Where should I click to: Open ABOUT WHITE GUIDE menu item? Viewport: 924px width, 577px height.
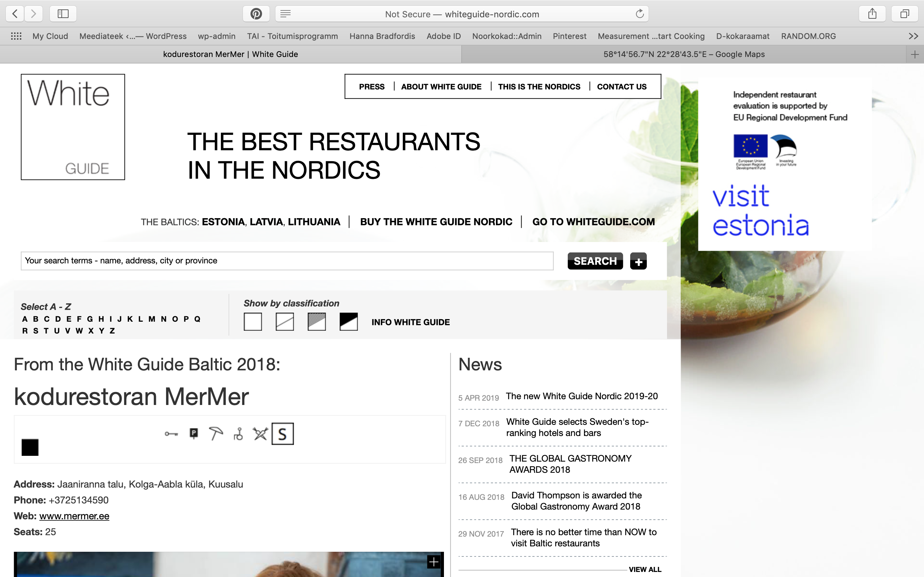pos(441,87)
